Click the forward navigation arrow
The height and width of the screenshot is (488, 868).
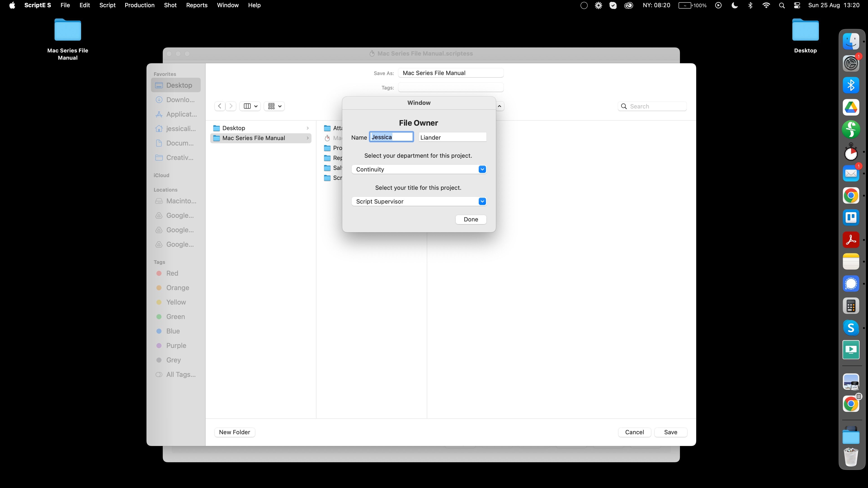[x=231, y=106]
